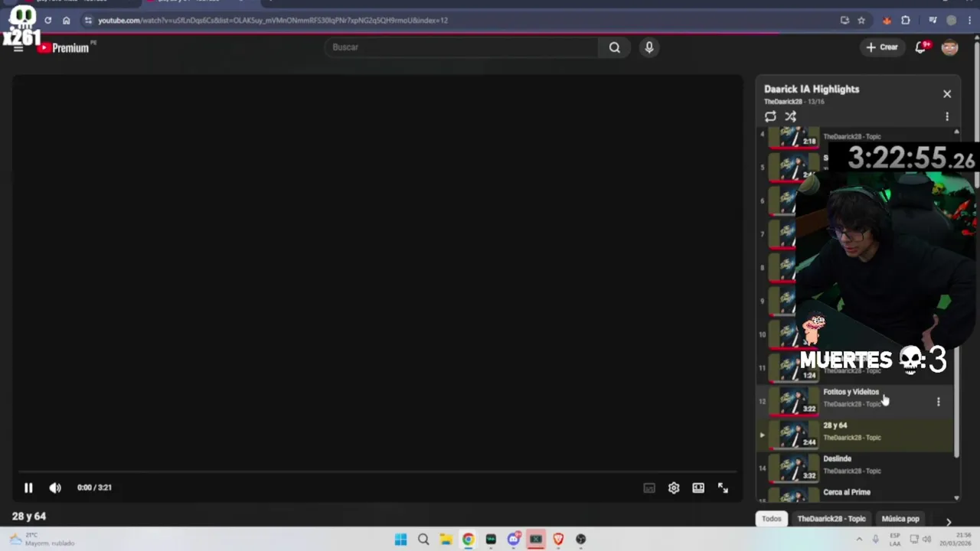Image resolution: width=980 pixels, height=551 pixels.
Task: Play the Cerca al Prime track
Action: pyautogui.click(x=847, y=492)
